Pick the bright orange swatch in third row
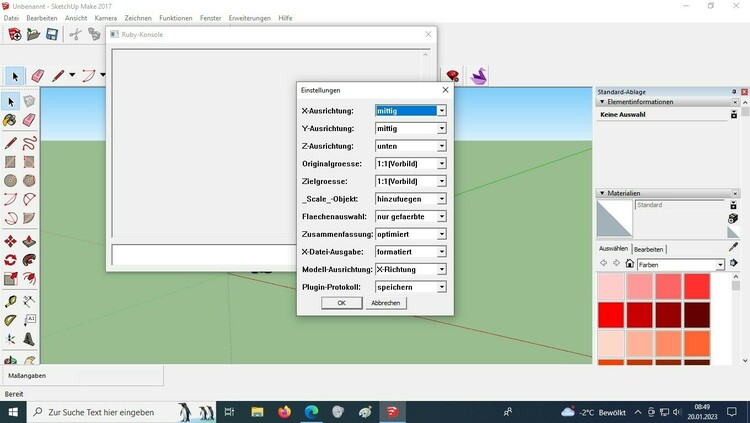Screen dimensions: 750x423 point(697,344)
